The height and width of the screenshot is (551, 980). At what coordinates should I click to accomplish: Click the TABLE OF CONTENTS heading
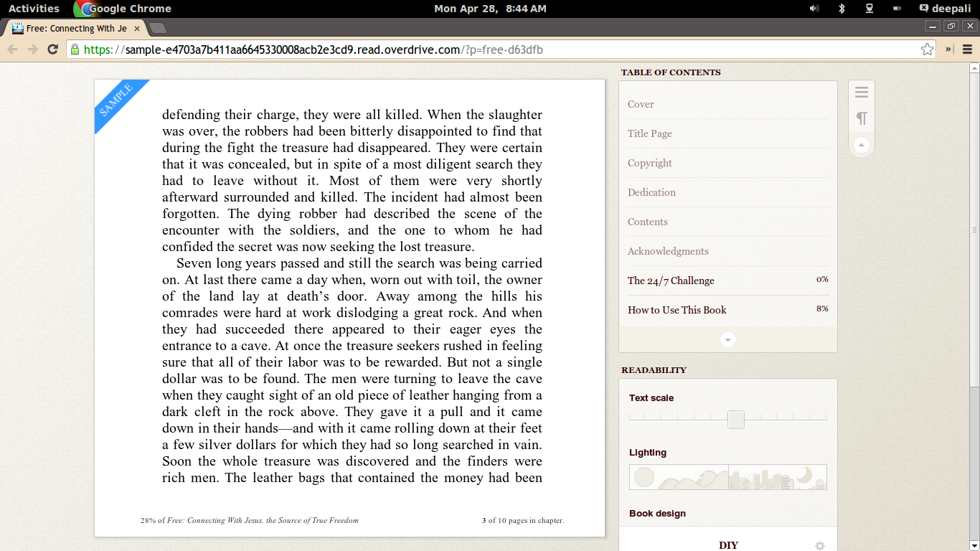tap(671, 72)
